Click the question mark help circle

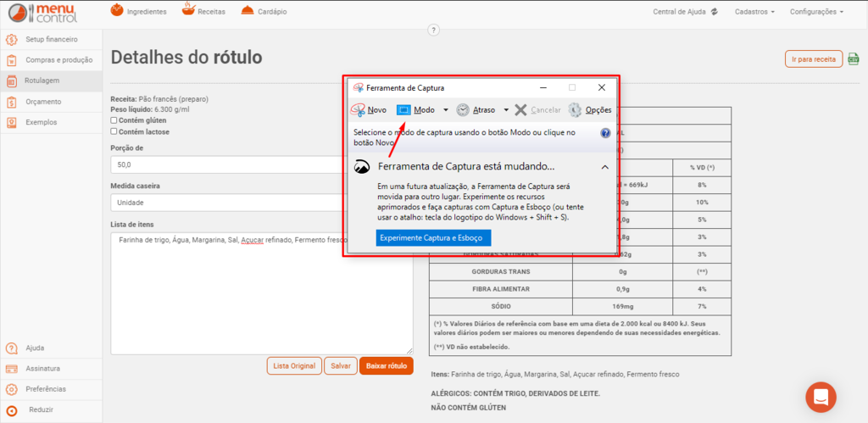433,30
